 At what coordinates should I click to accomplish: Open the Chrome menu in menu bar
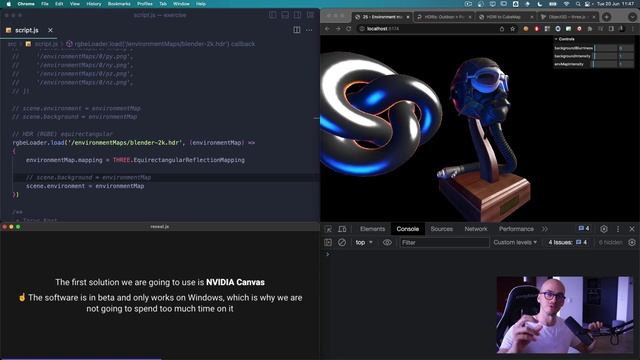click(x=26, y=4)
